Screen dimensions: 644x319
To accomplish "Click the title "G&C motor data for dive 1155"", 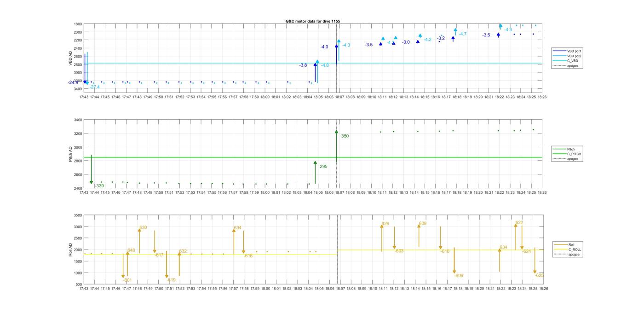I will pos(313,21).
